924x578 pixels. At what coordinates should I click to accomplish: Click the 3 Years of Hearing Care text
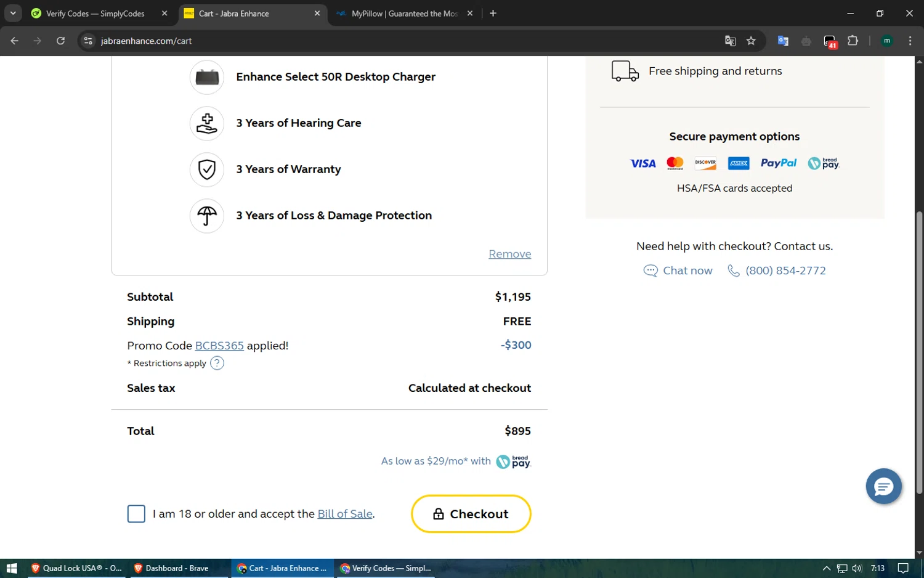[x=299, y=123]
